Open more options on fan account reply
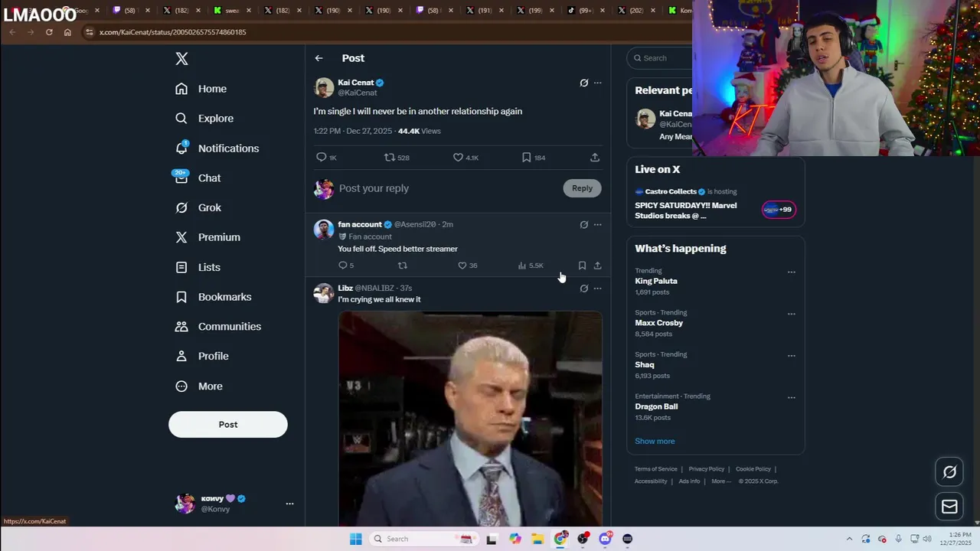 (x=598, y=224)
